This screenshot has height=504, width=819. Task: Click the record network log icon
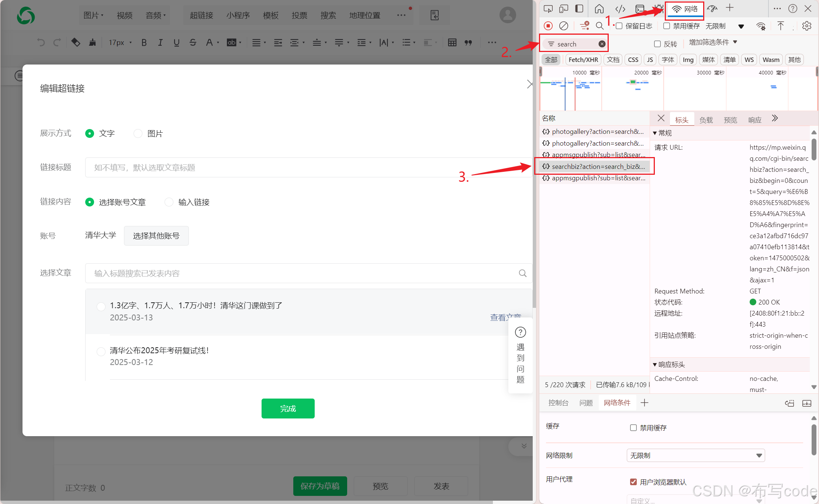[x=548, y=26]
